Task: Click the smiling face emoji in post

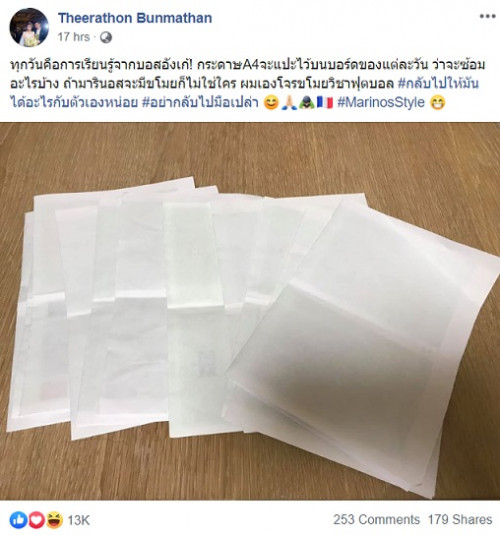Action: pyautogui.click(x=271, y=103)
